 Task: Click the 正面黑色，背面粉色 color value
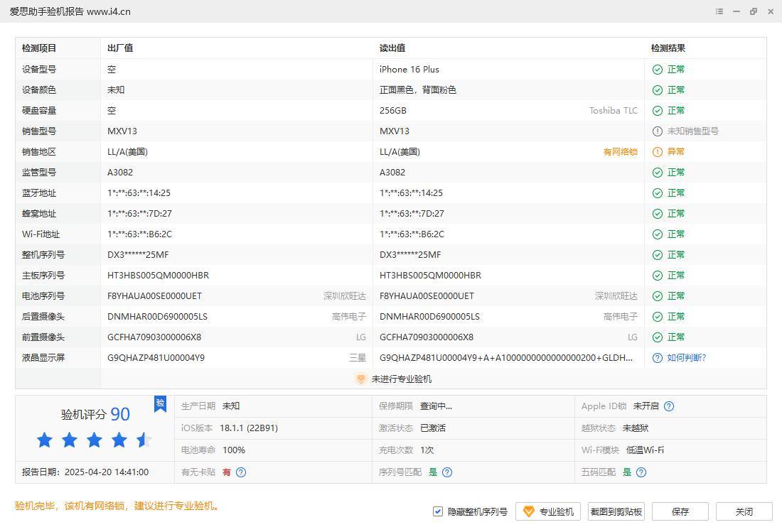(x=418, y=90)
